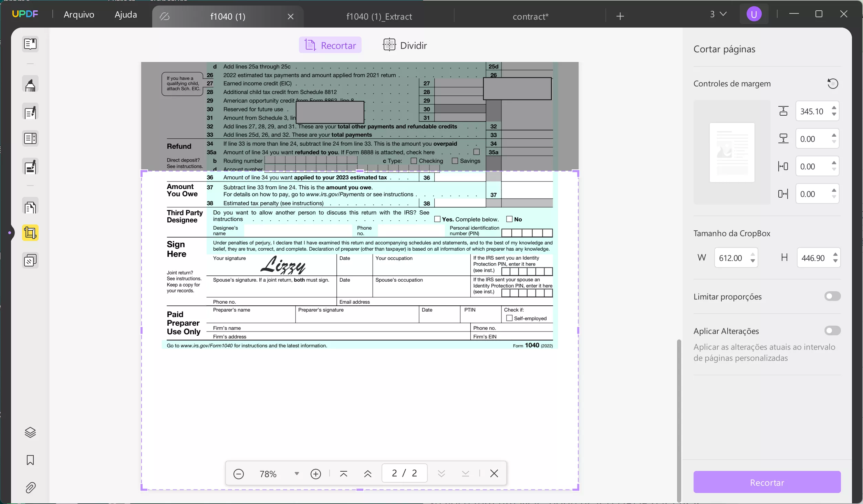Open the Edit PDF tool in sidebar
Viewport: 863px width, 504px height.
point(30,112)
